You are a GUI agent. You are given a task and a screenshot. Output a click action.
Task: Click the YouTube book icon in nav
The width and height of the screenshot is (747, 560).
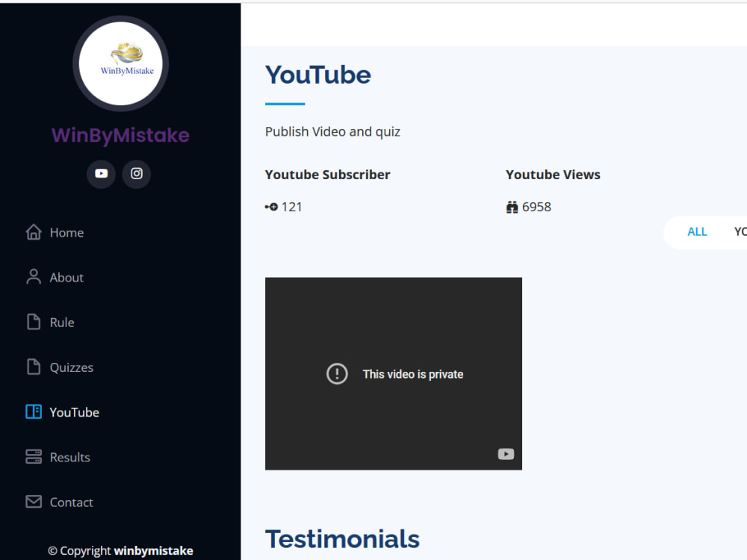tap(34, 411)
